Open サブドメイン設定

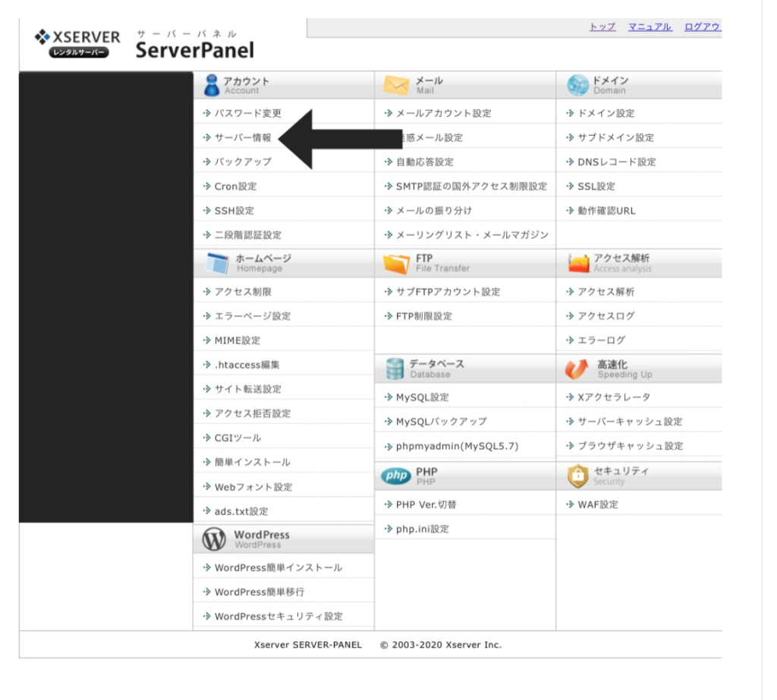point(616,138)
